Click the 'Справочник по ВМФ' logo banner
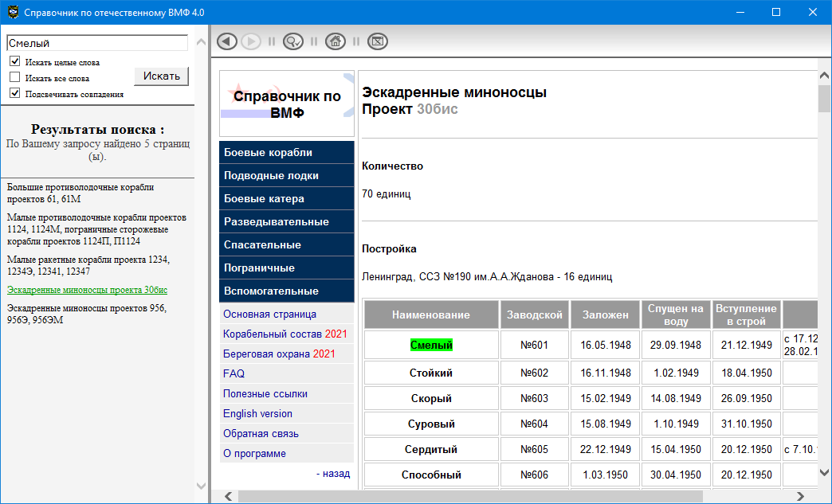Screen dimensions: 832x504 [x=287, y=104]
